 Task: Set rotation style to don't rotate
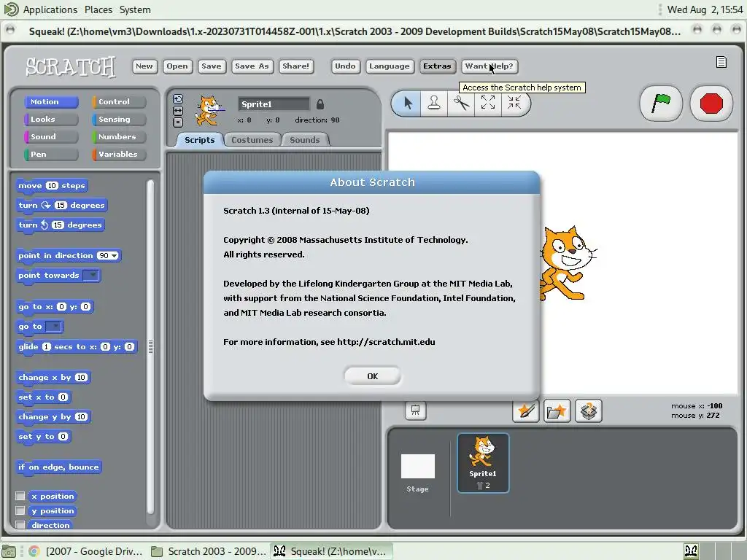coord(178,122)
